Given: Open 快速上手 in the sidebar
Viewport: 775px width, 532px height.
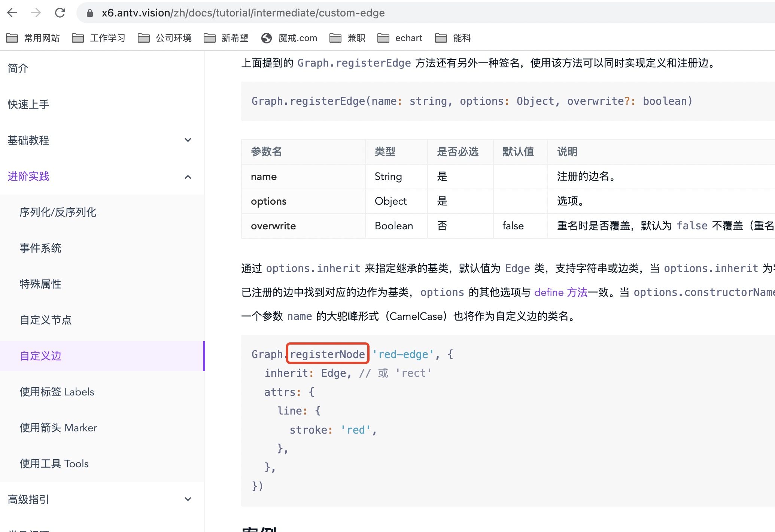Looking at the screenshot, I should 28,104.
